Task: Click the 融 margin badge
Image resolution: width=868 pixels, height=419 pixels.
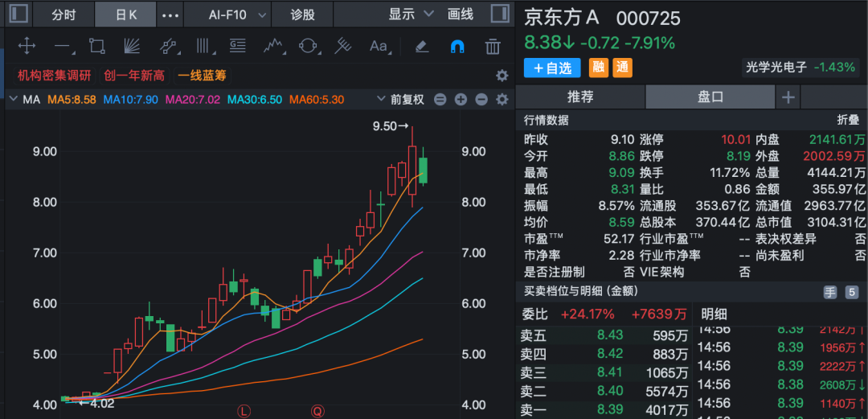Action: [598, 68]
